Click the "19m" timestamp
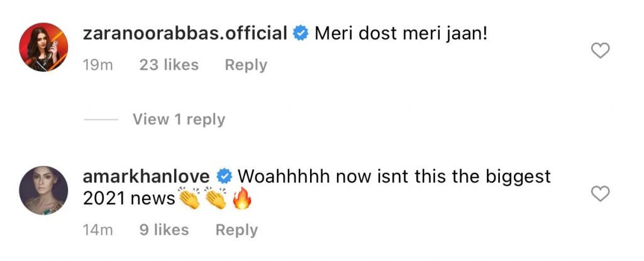Viewport: 644px width, 261px height. (x=97, y=65)
